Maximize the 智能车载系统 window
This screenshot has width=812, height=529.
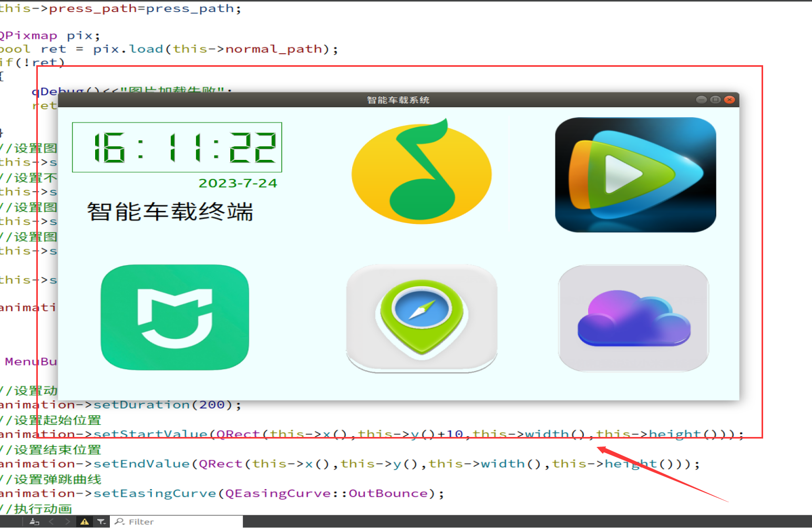(x=715, y=100)
